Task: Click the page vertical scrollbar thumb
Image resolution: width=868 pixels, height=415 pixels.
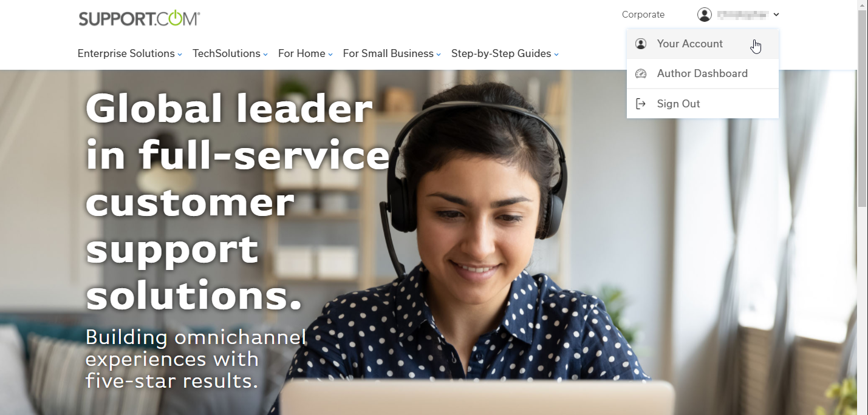Action: (x=863, y=108)
